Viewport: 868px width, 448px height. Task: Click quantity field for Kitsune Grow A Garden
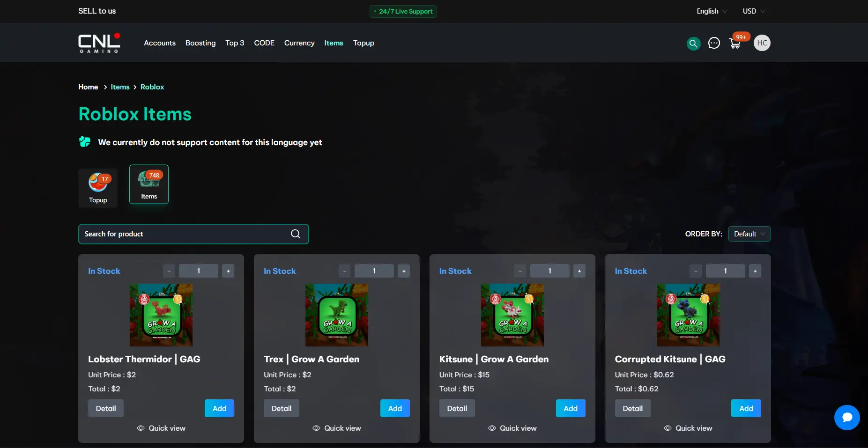pos(550,271)
